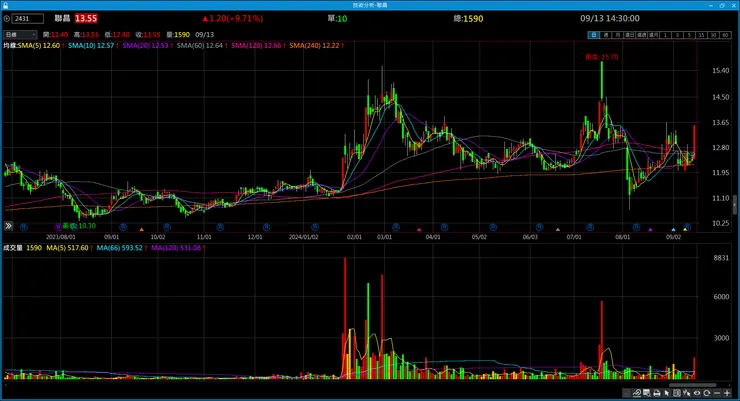Click the 均線 moving average label
Screen dimensions: 740x401
10,46
